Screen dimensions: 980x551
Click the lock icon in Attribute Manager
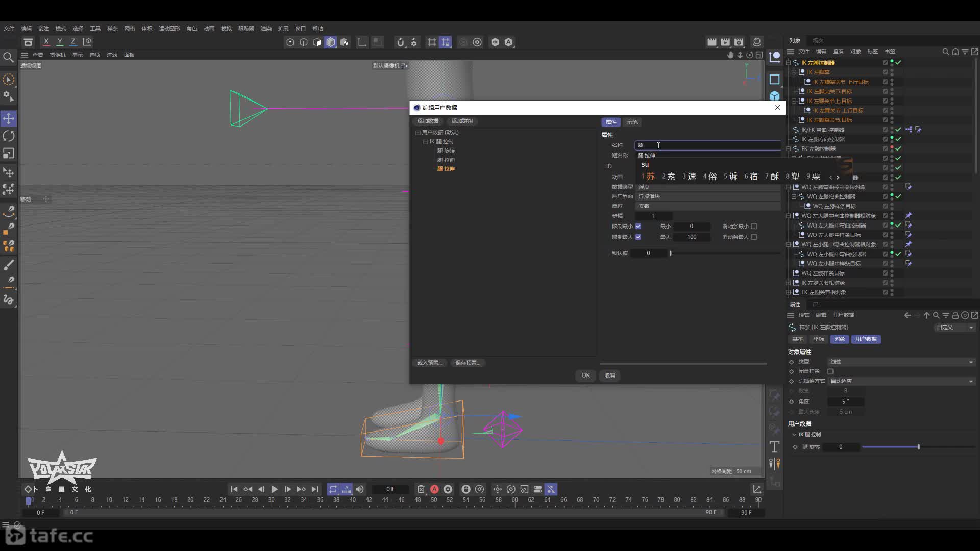(955, 315)
